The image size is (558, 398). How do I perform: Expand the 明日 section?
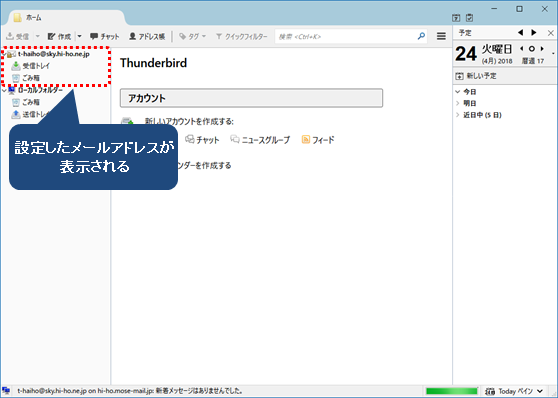pyautogui.click(x=458, y=103)
